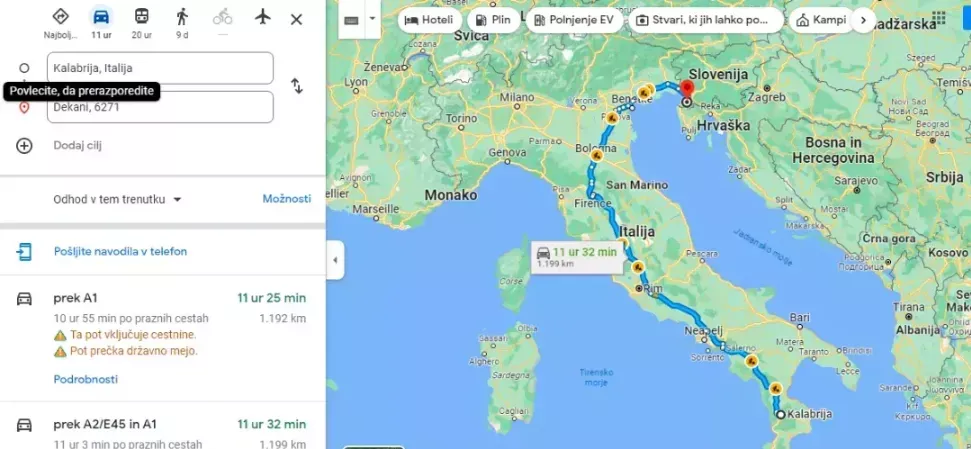This screenshot has width=971, height=449.
Task: Expand more category chips with arrow
Action: click(863, 20)
